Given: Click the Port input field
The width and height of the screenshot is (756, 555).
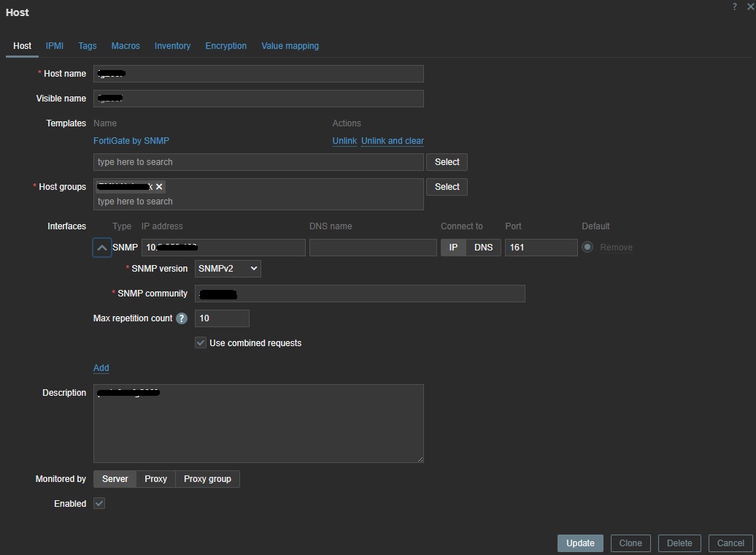Looking at the screenshot, I should click(x=541, y=248).
